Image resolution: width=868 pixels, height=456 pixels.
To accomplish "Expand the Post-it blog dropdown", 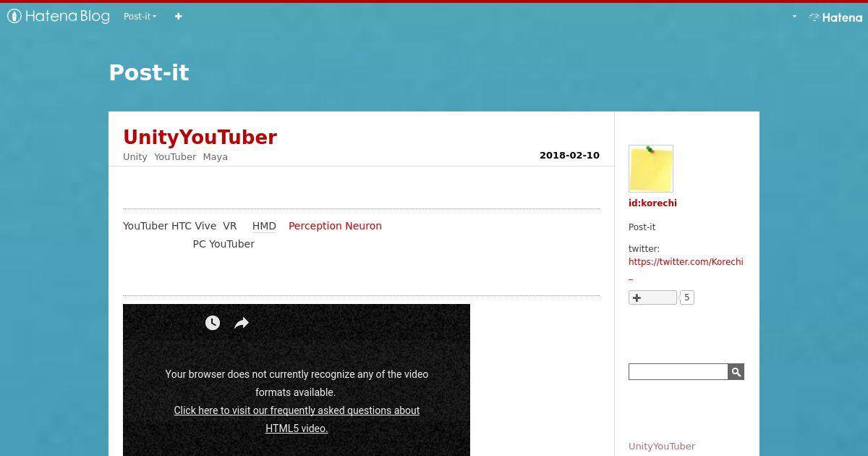I will pos(140,16).
